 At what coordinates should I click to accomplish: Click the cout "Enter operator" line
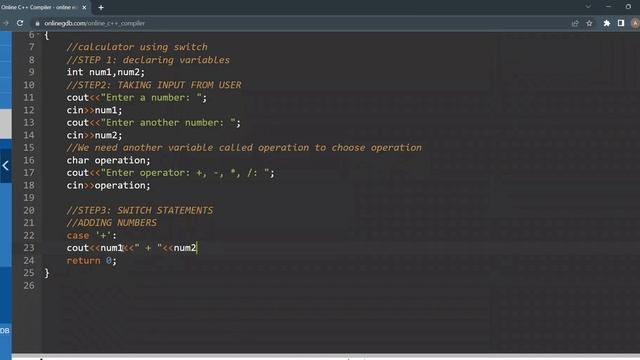[x=171, y=173]
